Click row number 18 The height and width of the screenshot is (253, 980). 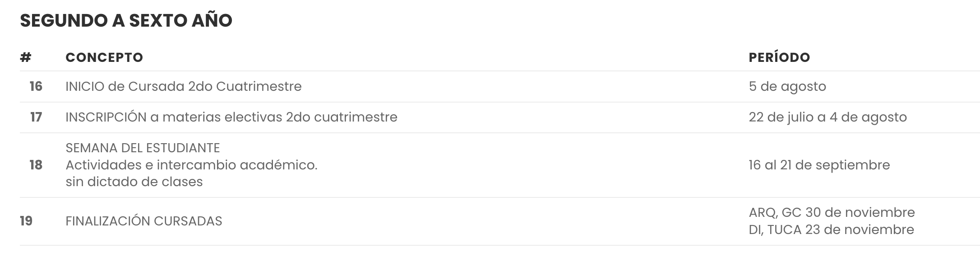coord(36,165)
